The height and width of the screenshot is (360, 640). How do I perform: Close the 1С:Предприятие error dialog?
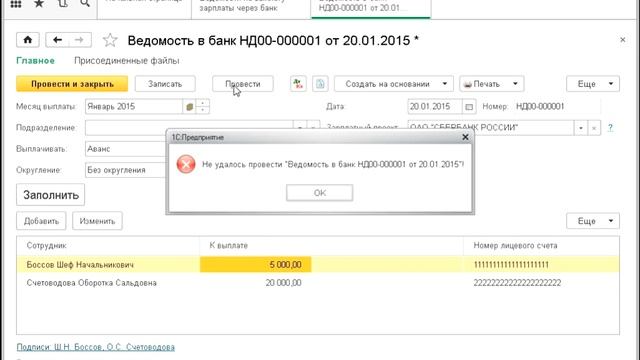[465, 137]
